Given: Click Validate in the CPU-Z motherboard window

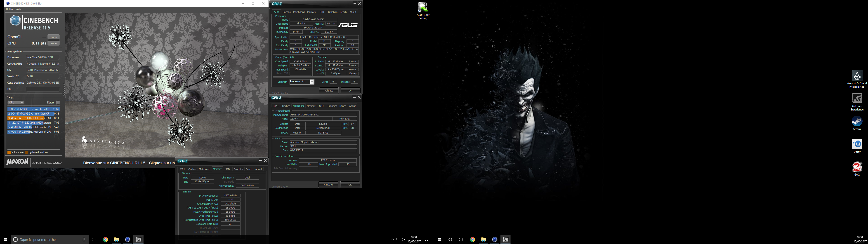Looking at the screenshot, I should 328,185.
